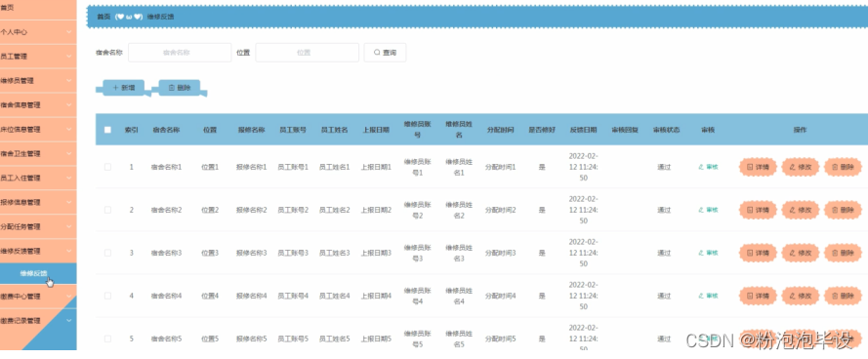This screenshot has width=868, height=359.
Task: Click the 索引 column header
Action: click(x=131, y=130)
